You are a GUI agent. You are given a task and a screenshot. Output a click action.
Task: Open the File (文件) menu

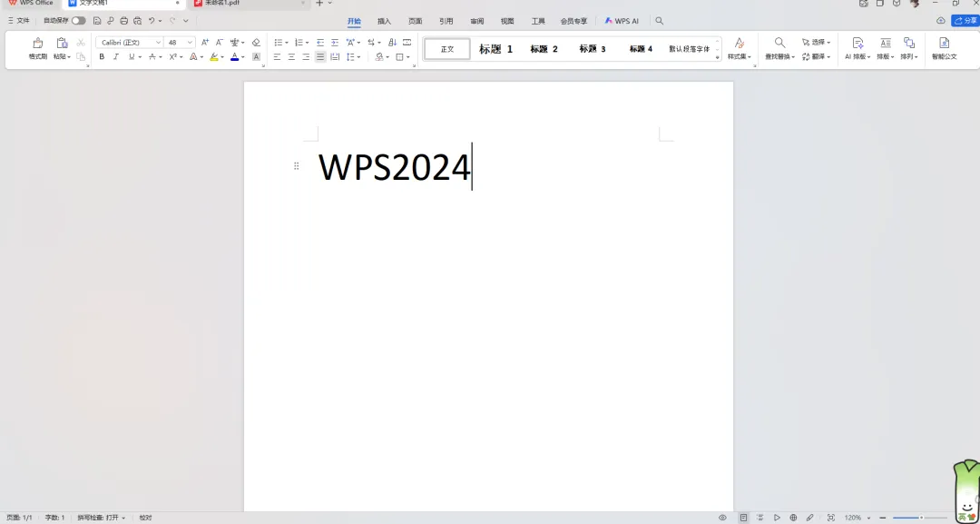click(x=19, y=21)
